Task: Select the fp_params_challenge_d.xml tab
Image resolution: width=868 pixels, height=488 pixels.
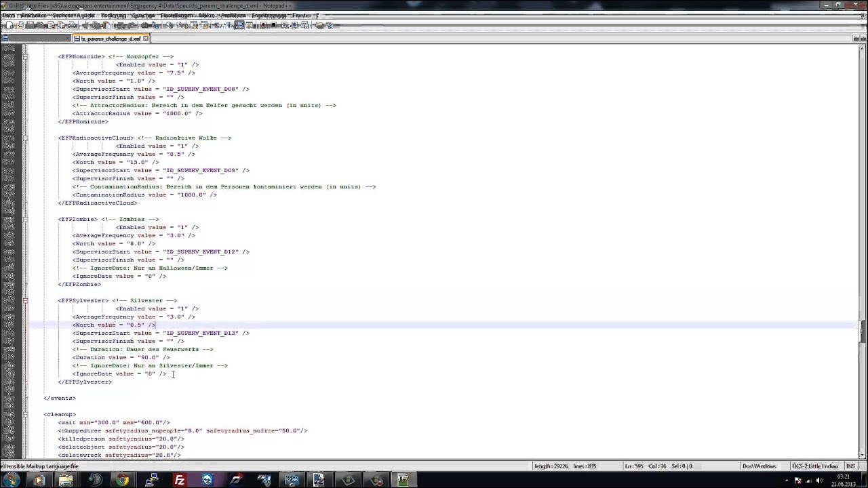Action: point(111,39)
